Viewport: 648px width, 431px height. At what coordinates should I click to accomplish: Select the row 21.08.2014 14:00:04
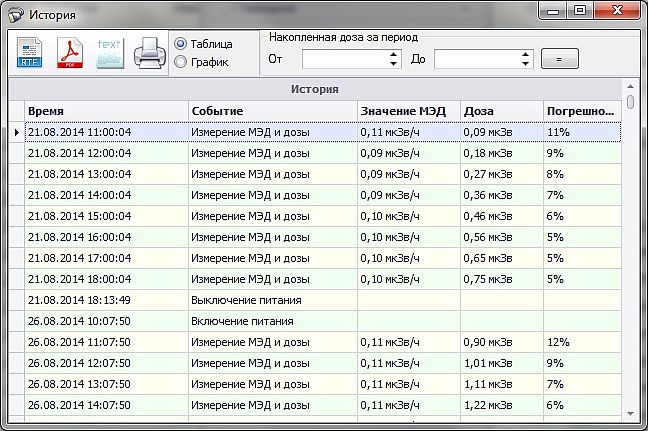pos(323,195)
